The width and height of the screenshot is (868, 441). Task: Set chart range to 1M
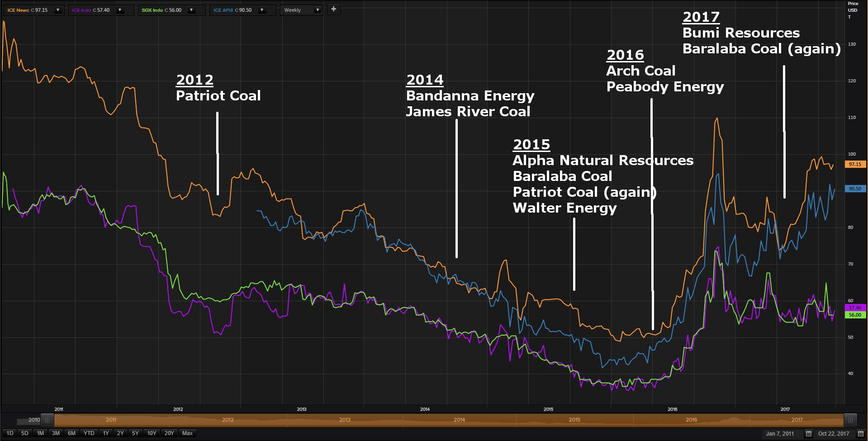(40, 433)
